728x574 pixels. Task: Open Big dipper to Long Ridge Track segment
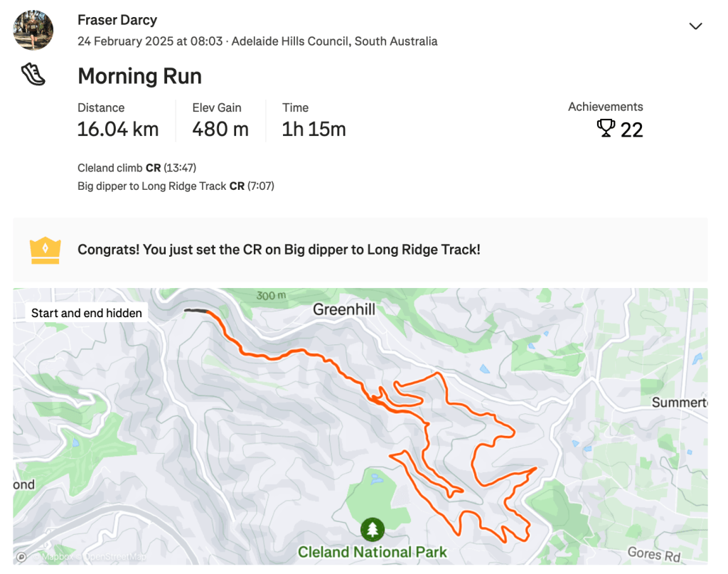tap(152, 186)
